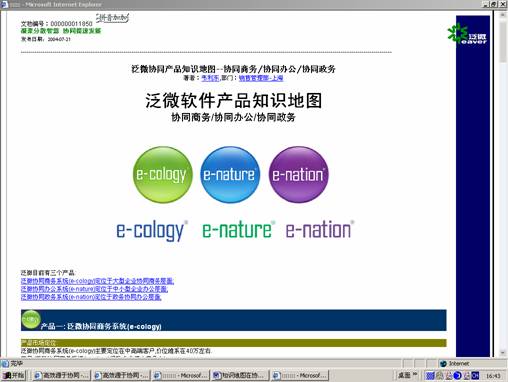The image size is (508, 382).
Task: Click the small green icon in product header
Action: pos(31,319)
